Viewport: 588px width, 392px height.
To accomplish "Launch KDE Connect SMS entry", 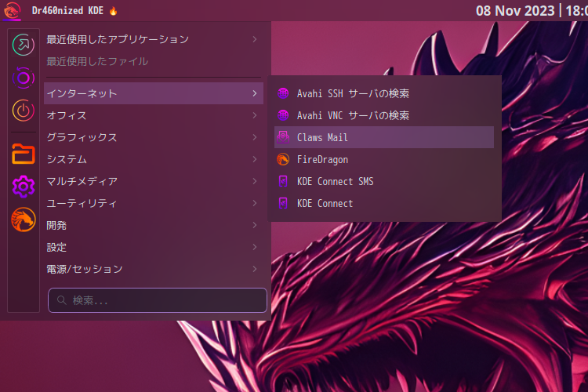I will click(384, 181).
